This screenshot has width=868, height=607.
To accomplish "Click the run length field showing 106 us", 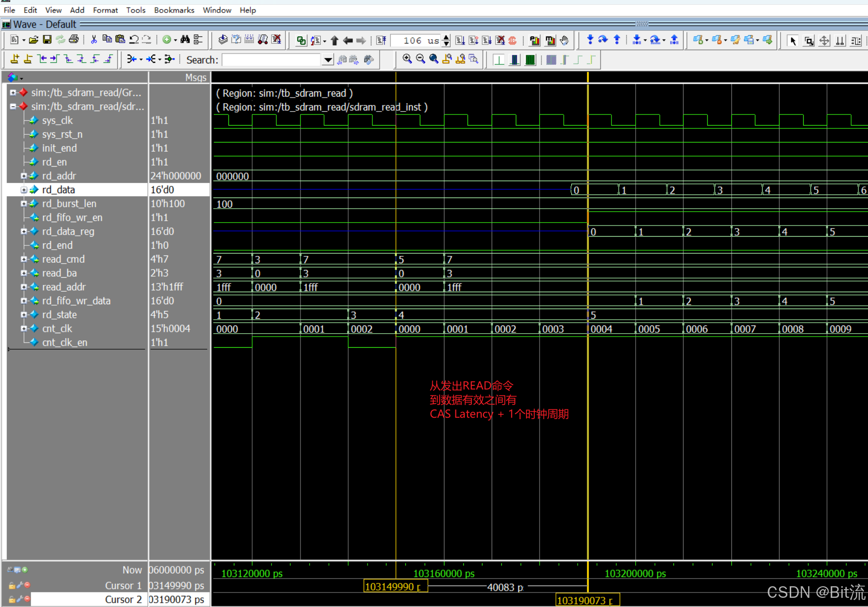I will (x=416, y=41).
